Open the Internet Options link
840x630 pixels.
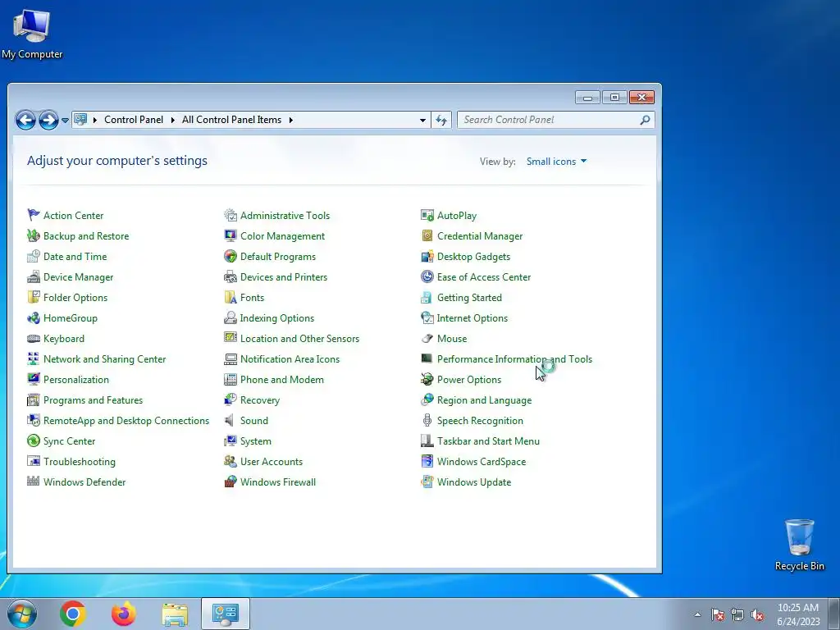point(472,318)
